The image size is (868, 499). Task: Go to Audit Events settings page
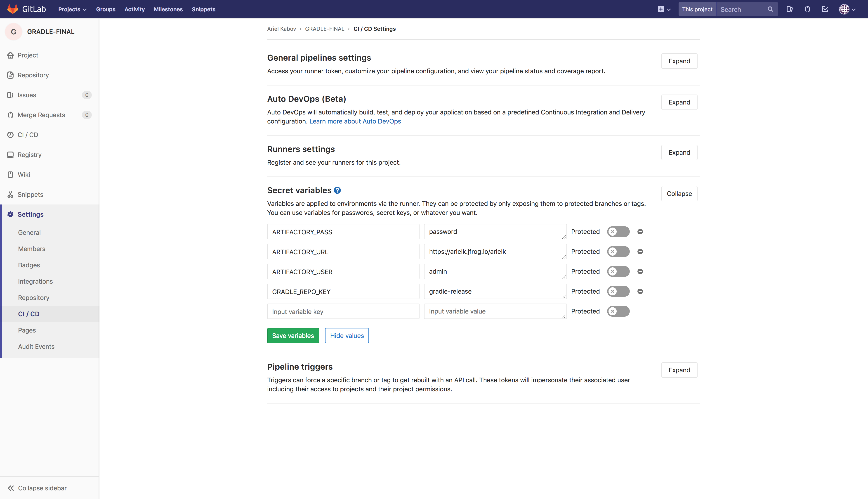click(x=36, y=347)
